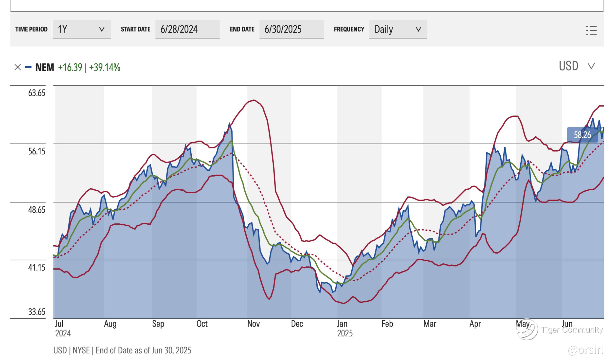Remove the NEM series with the X icon
Screen dimensions: 616x364
pyautogui.click(x=17, y=67)
